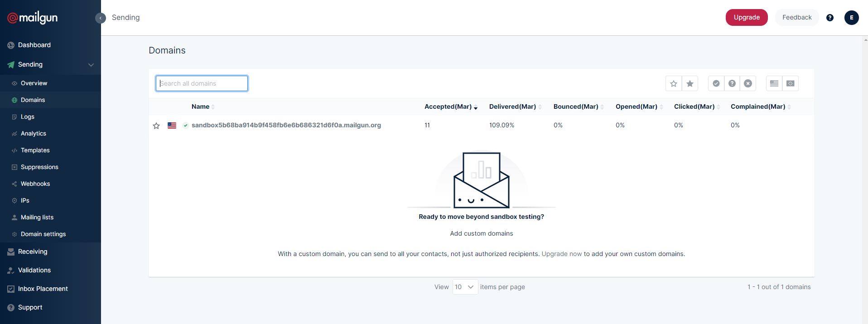Click the '1 - 1 out of 1 domains' text
The height and width of the screenshot is (324, 868).
click(x=779, y=287)
